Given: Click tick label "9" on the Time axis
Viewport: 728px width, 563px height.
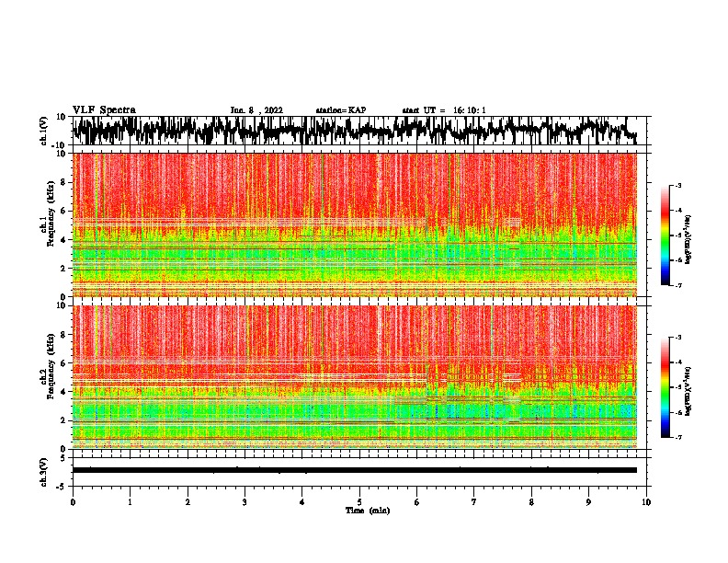Looking at the screenshot, I should pyautogui.click(x=588, y=502).
